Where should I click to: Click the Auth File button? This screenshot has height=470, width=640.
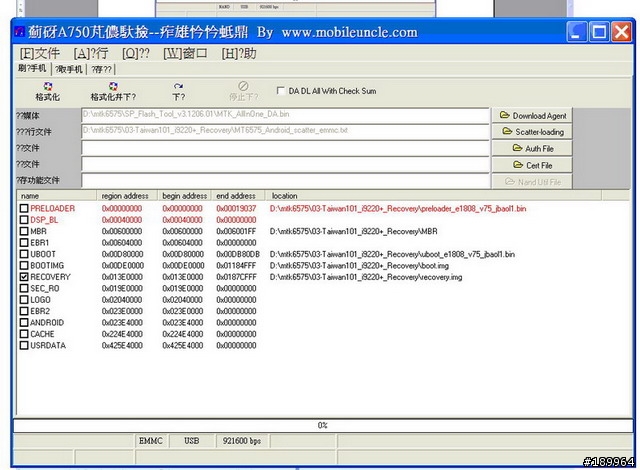point(532,149)
